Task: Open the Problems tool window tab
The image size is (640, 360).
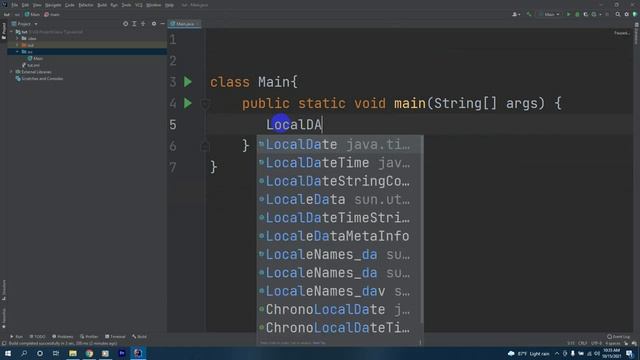Action: (x=62, y=337)
